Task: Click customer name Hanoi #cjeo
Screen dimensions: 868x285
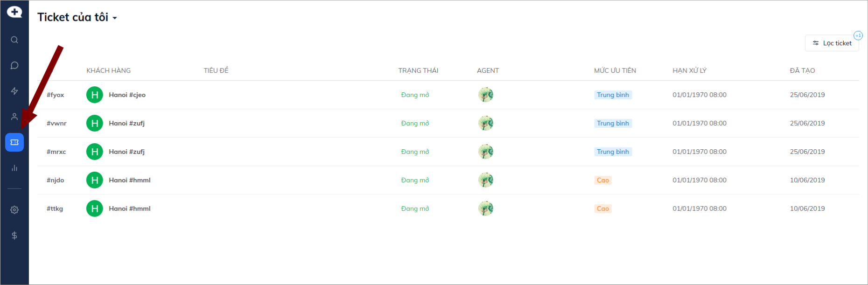Action: tap(127, 95)
